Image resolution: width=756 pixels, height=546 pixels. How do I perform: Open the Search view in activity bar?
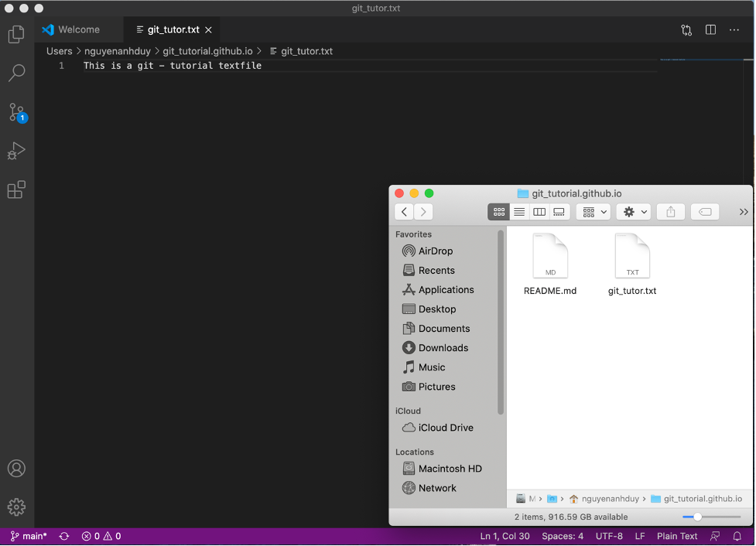16,73
